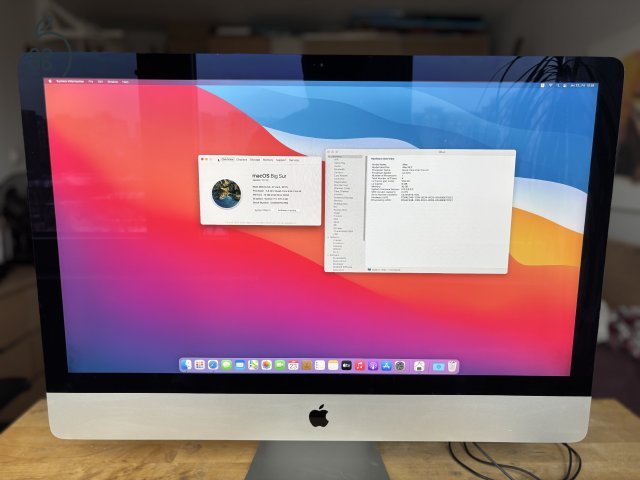Select Graphics/Displays in the sidebar

pos(343,198)
